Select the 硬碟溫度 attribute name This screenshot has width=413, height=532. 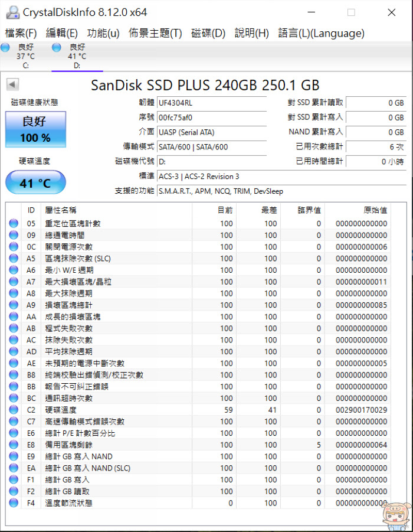pos(61,410)
